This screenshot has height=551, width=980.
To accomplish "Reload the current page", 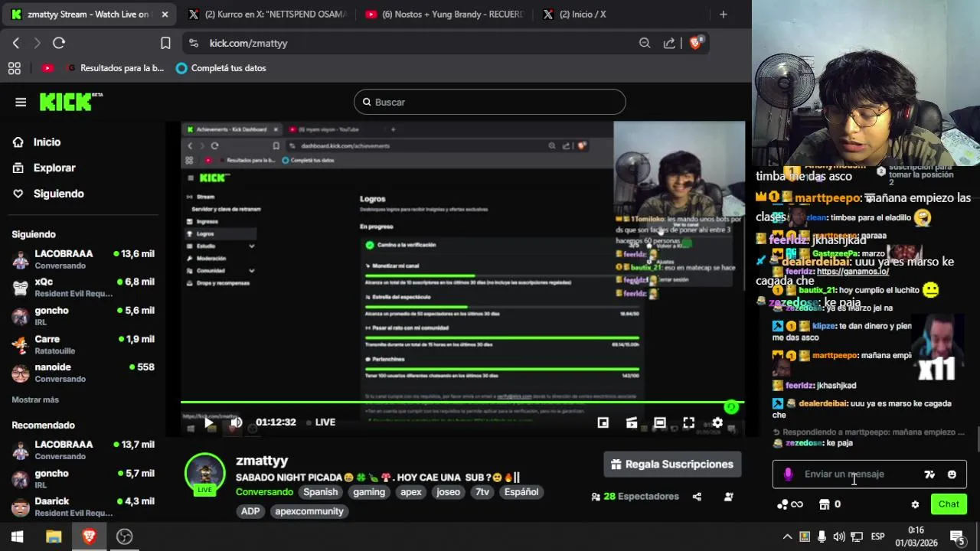I will pos(59,43).
